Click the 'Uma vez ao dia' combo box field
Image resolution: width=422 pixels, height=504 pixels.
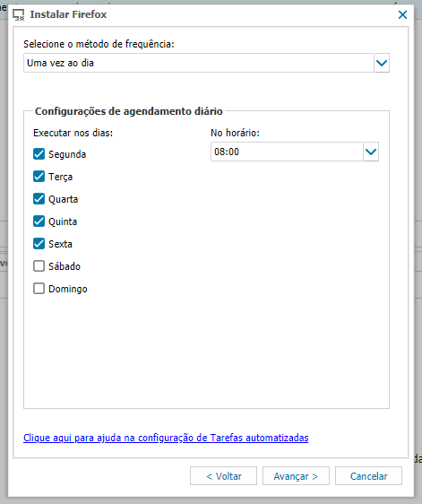tap(199, 63)
